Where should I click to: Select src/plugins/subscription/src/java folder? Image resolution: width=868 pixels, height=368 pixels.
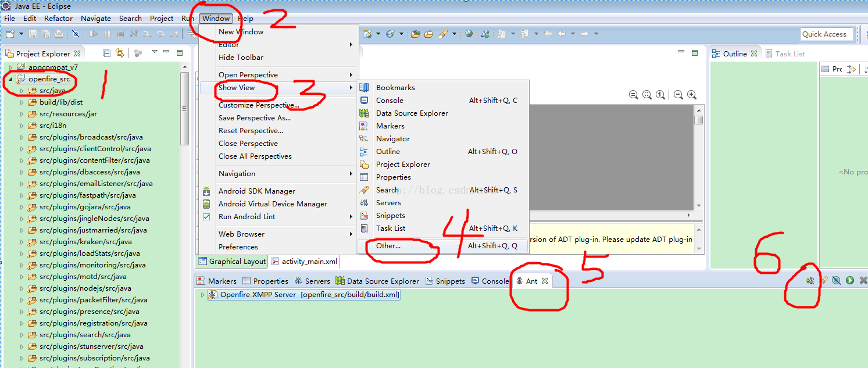coord(94,358)
